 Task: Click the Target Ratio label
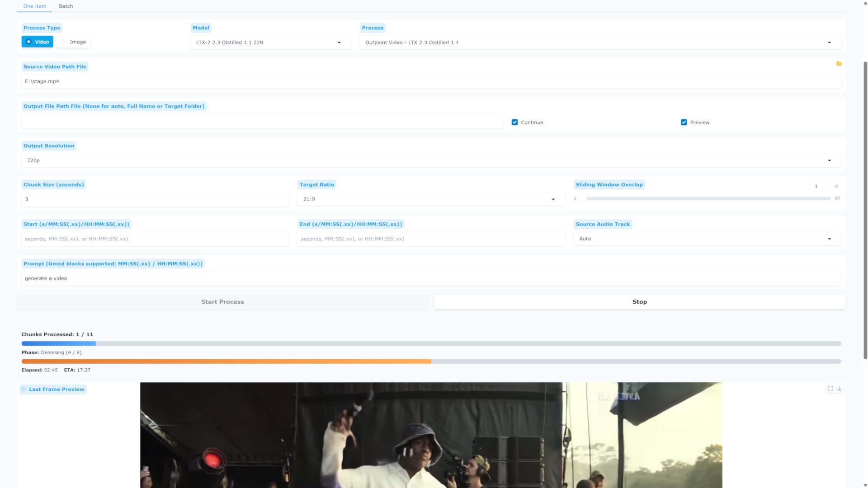pos(317,185)
